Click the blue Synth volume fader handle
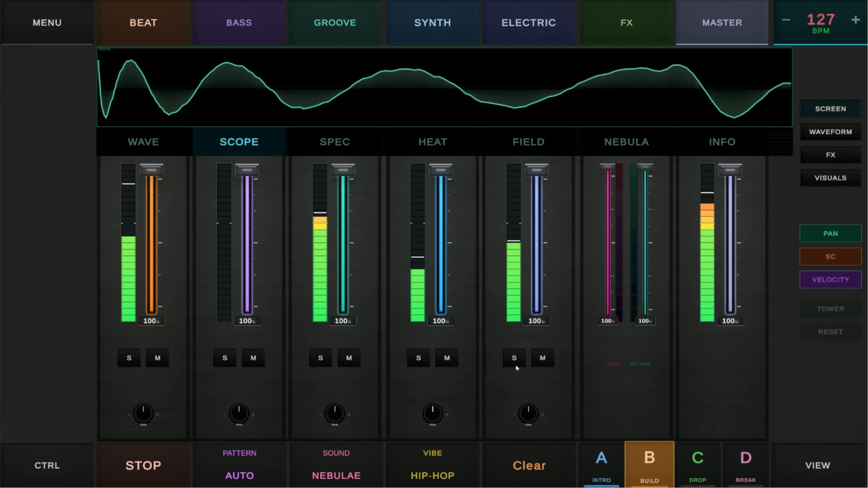This screenshot has height=488, width=868. click(441, 170)
